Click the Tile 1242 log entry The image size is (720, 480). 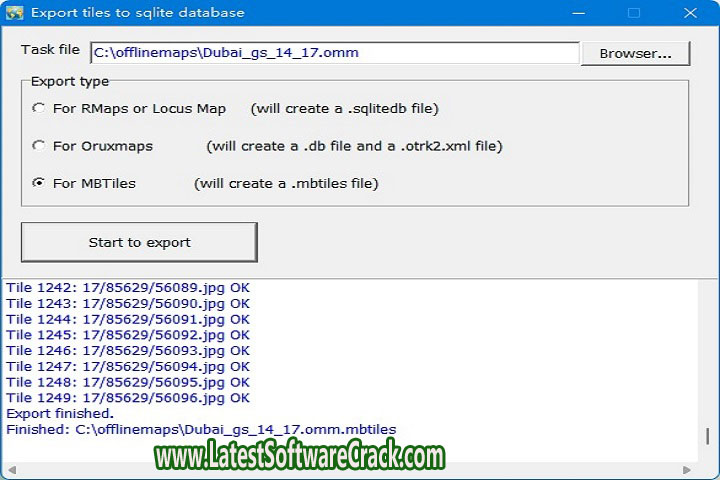(128, 288)
